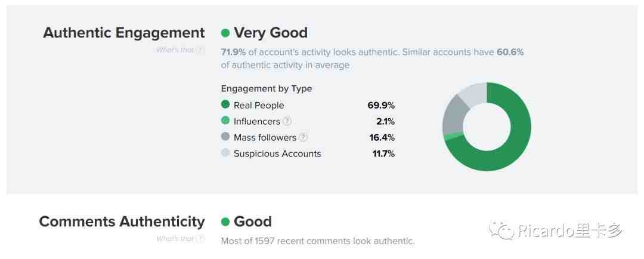Click the Real People dark green legend dot

tap(225, 104)
